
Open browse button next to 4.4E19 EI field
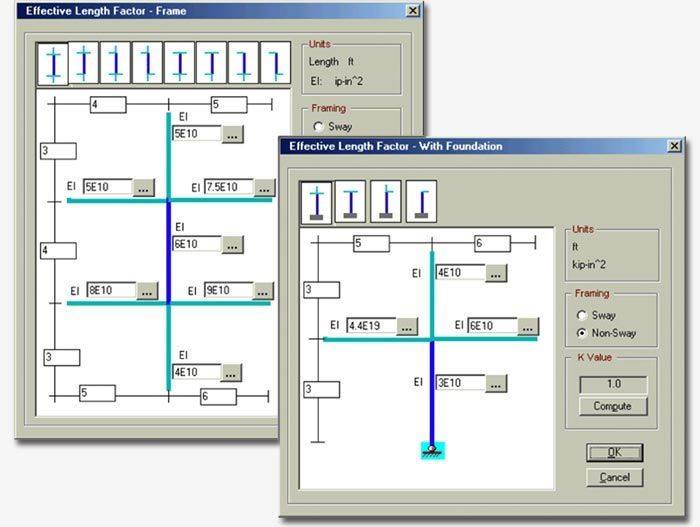406,326
